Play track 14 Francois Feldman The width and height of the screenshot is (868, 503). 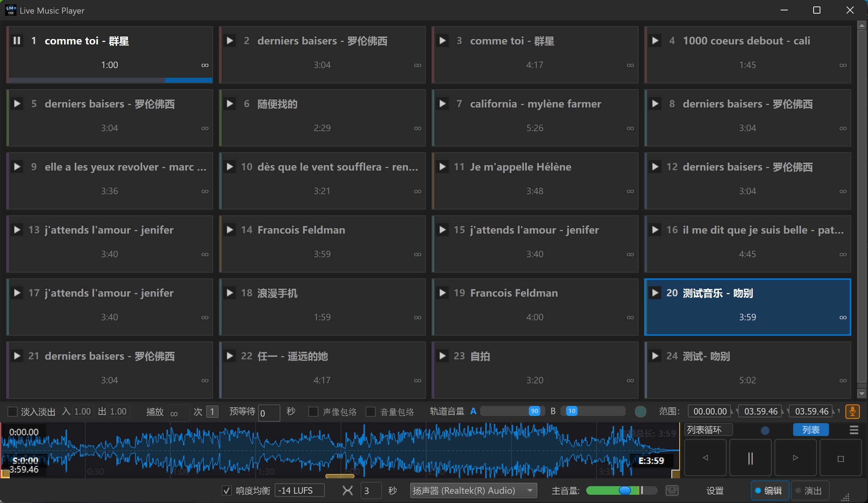(x=230, y=230)
